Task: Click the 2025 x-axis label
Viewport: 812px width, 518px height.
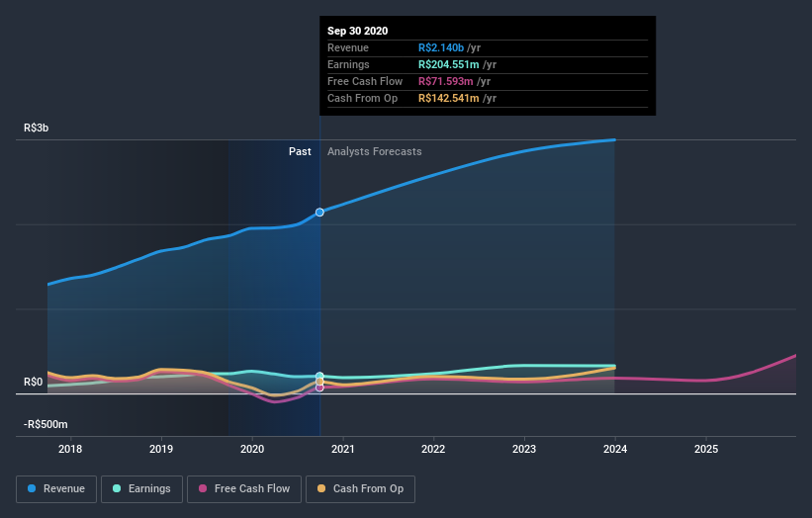Action: tap(706, 449)
